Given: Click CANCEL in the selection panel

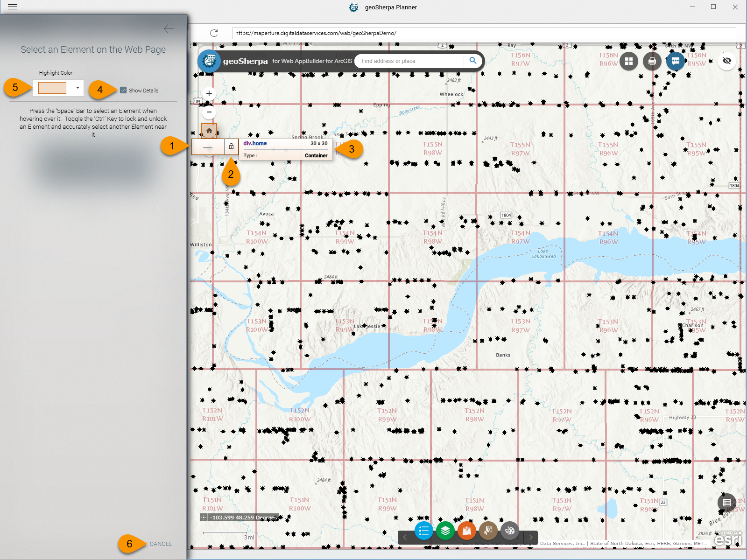Looking at the screenshot, I should 161,544.
